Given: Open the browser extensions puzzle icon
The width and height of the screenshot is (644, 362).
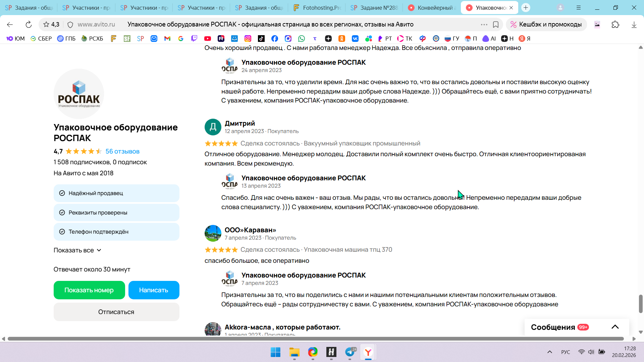Looking at the screenshot, I should (615, 24).
